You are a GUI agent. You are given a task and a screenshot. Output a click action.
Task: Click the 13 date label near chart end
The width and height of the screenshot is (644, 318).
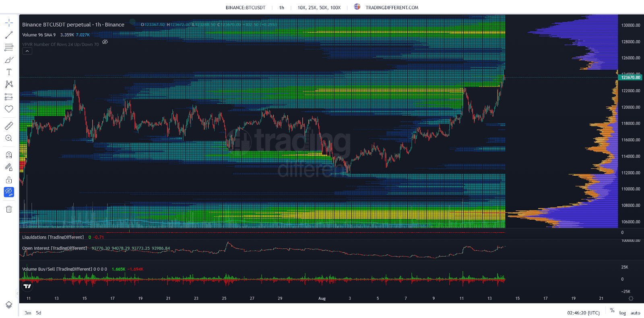(x=489, y=299)
